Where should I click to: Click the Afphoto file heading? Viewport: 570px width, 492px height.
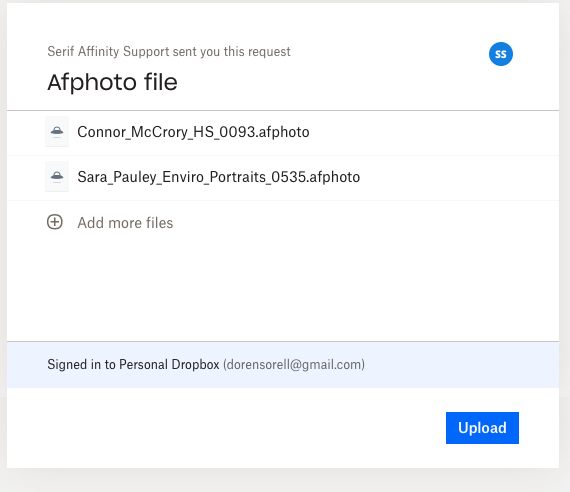click(112, 82)
